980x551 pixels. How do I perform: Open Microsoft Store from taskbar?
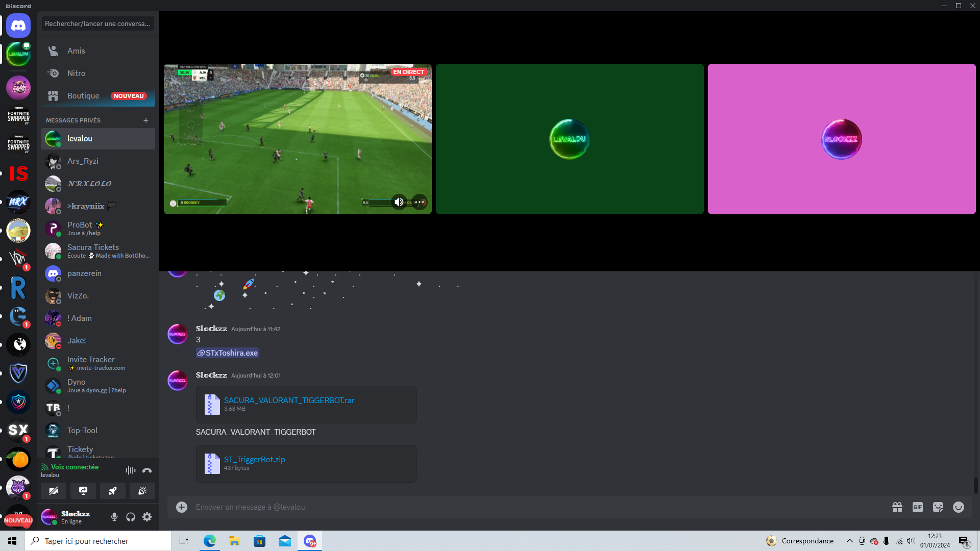[259, 541]
